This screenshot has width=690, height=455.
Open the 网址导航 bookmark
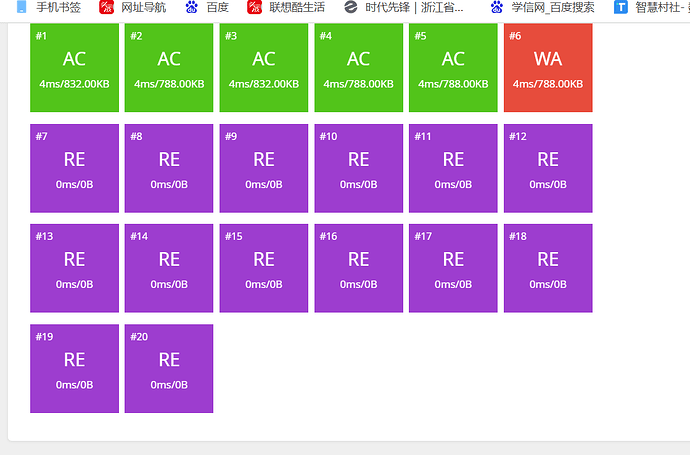pos(132,7)
